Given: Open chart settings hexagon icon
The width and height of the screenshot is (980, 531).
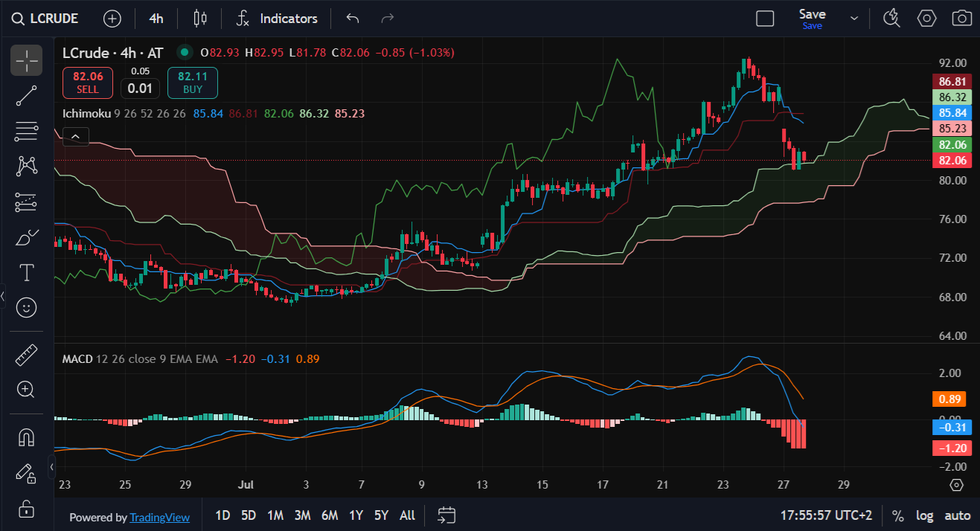Looking at the screenshot, I should click(x=926, y=19).
